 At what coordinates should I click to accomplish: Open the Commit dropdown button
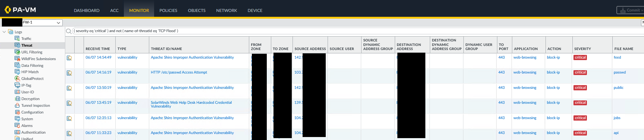click(x=631, y=10)
